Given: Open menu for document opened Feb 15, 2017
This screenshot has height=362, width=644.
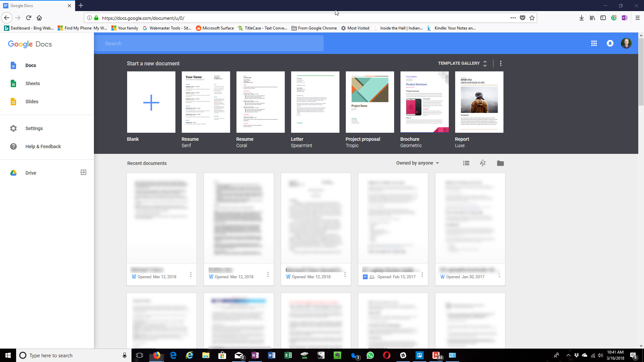Looking at the screenshot, I should (422, 275).
